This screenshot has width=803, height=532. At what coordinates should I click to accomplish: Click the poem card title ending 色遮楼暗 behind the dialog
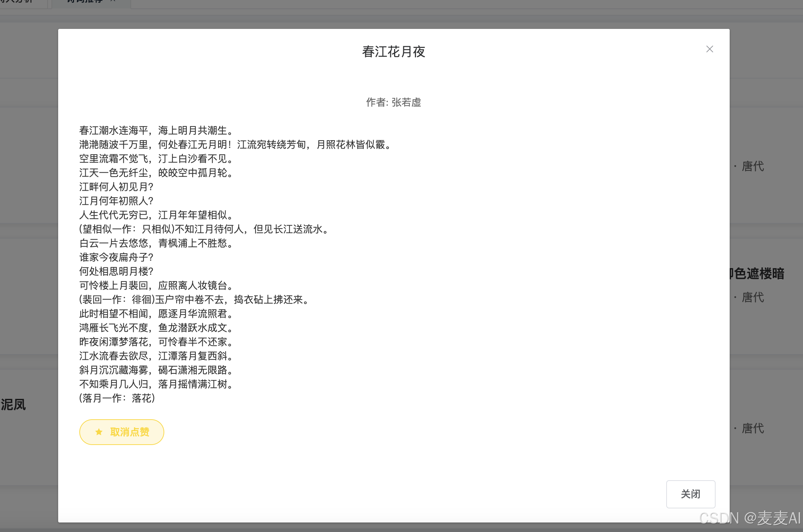pyautogui.click(x=757, y=273)
